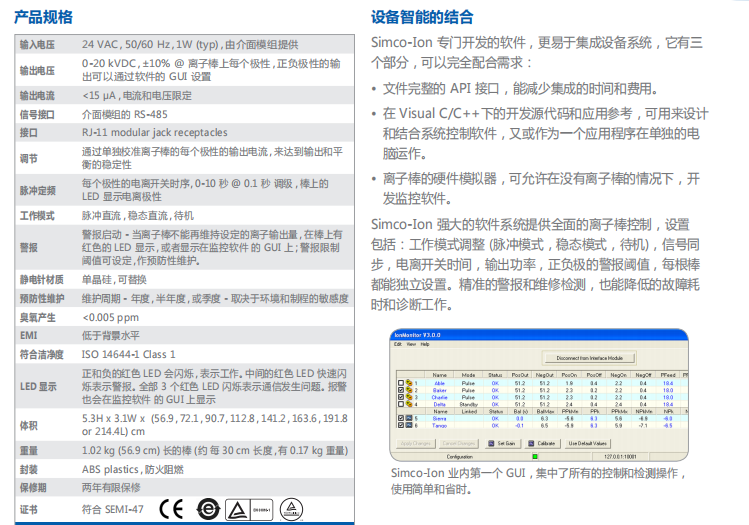Select the name cell 'Able'
The width and height of the screenshot is (749, 525).
[439, 383]
